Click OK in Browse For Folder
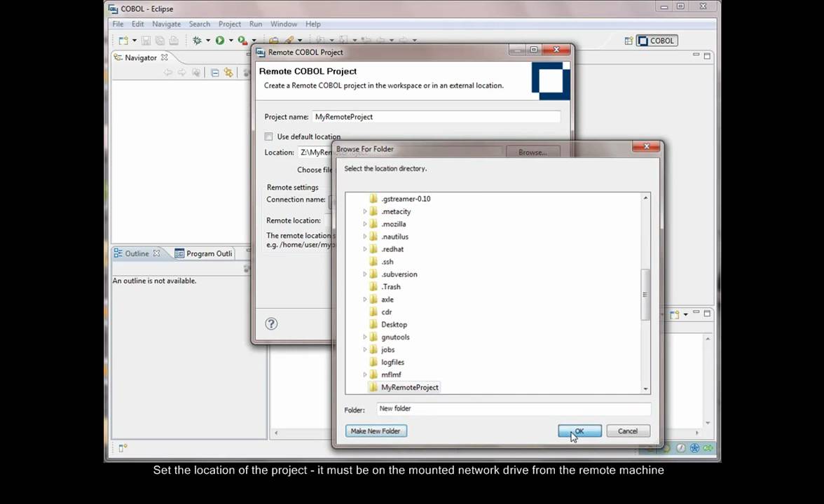Image resolution: width=824 pixels, height=504 pixels. [x=579, y=431]
